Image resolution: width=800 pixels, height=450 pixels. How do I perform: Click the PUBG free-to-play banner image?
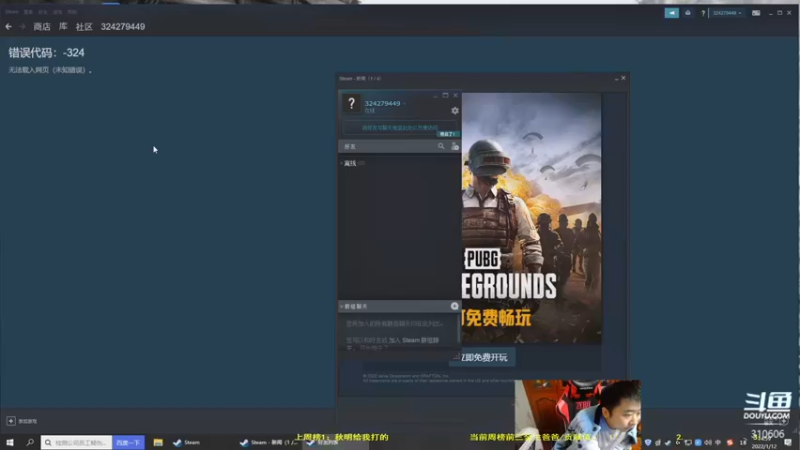(531, 218)
